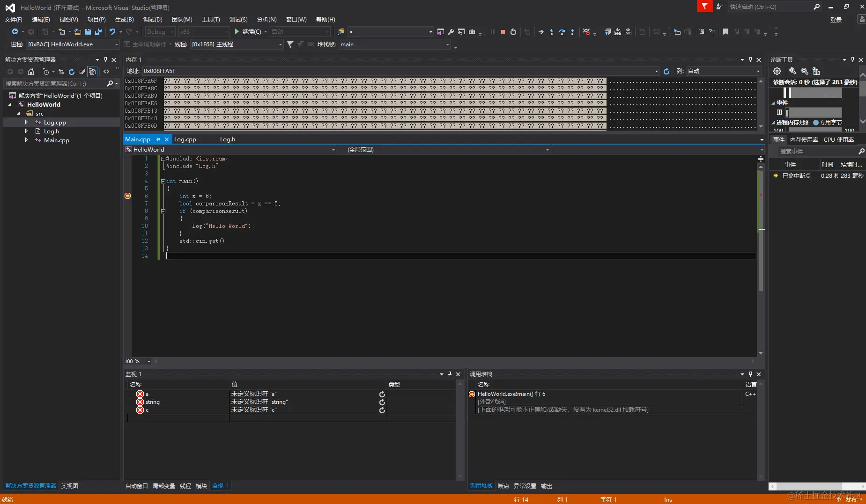Open the stack frame dropdown showing main
Viewport: 866px width, 504px height.
point(394,44)
